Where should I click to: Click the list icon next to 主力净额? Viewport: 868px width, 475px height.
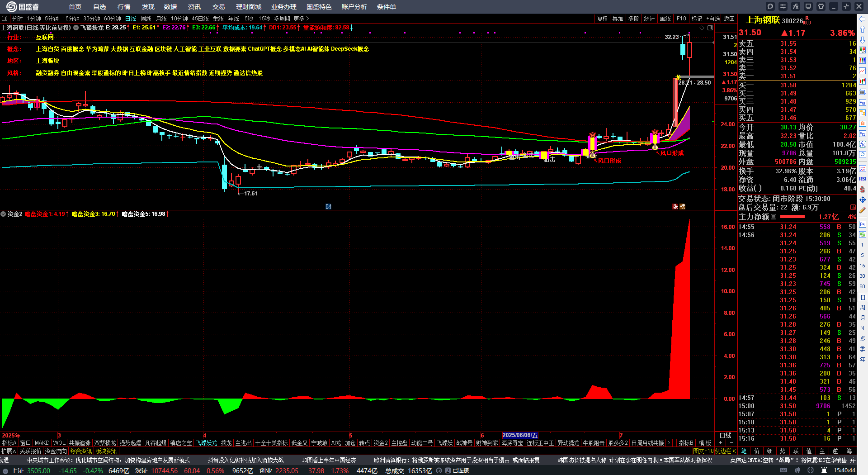tap(774, 217)
